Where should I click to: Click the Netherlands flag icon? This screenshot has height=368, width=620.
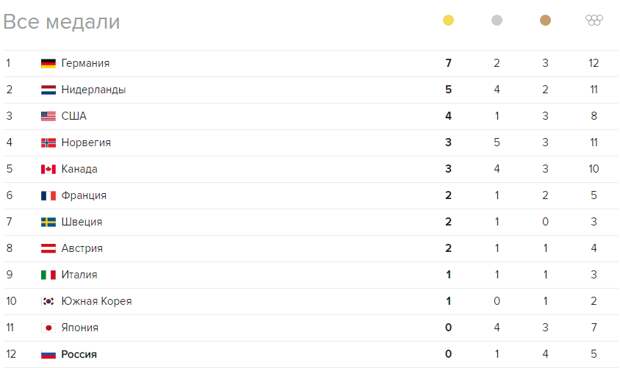click(48, 90)
